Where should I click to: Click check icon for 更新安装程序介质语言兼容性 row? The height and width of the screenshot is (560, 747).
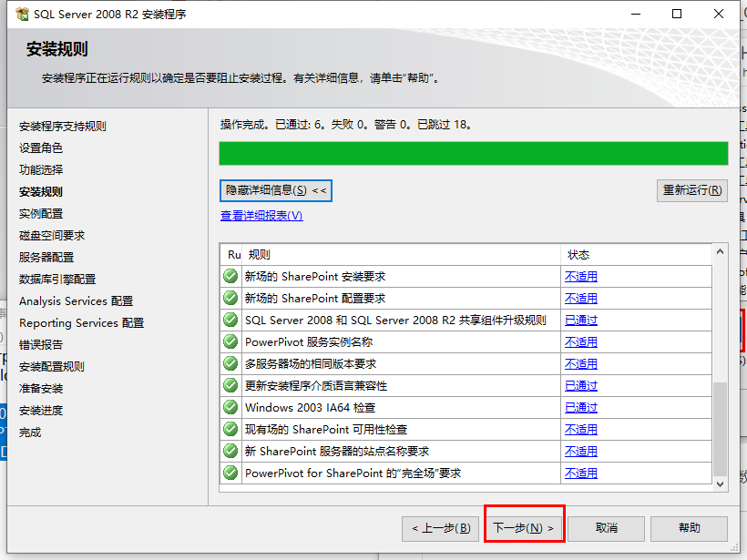click(230, 386)
